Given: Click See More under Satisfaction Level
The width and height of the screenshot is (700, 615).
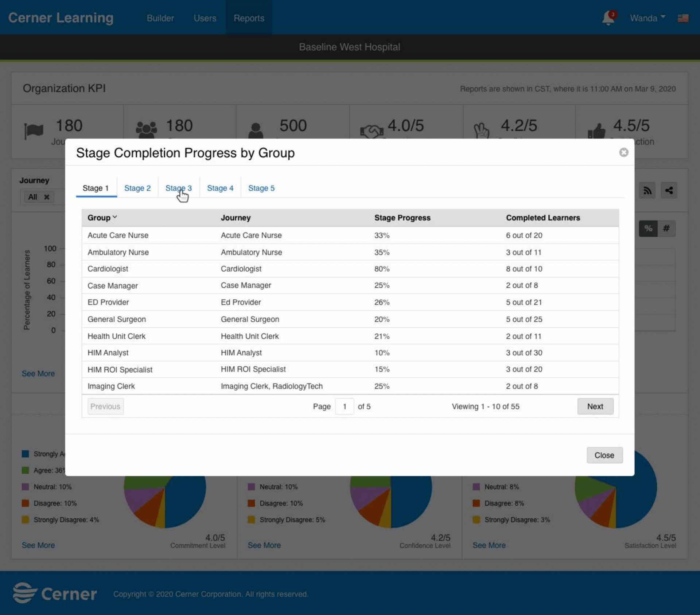Looking at the screenshot, I should coord(489,545).
